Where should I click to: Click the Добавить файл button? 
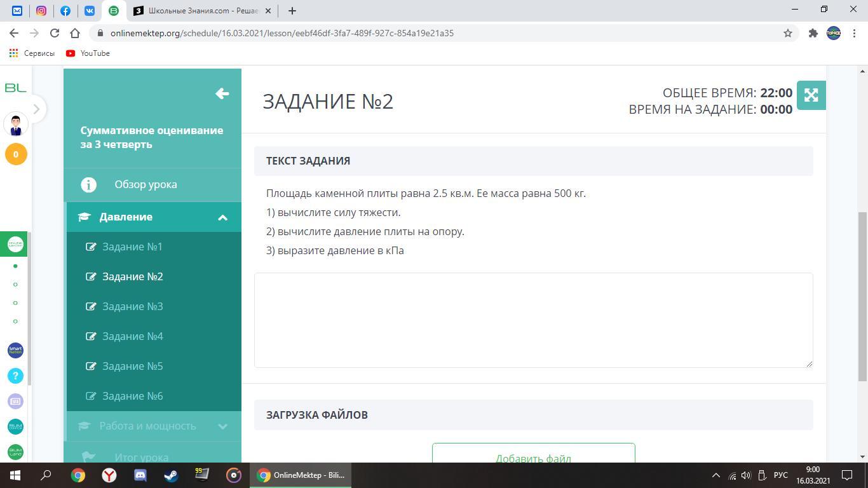coord(534,453)
